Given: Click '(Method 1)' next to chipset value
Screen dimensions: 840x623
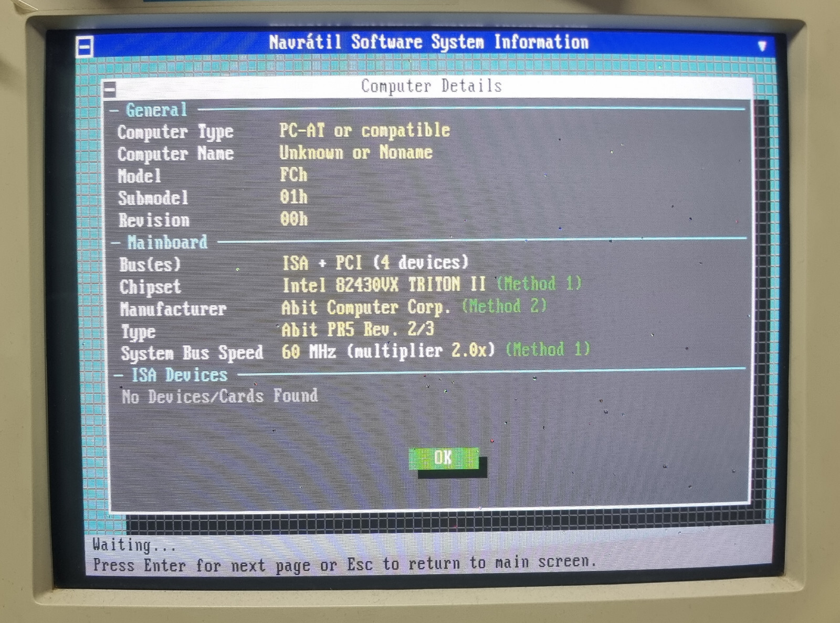Looking at the screenshot, I should (x=539, y=284).
